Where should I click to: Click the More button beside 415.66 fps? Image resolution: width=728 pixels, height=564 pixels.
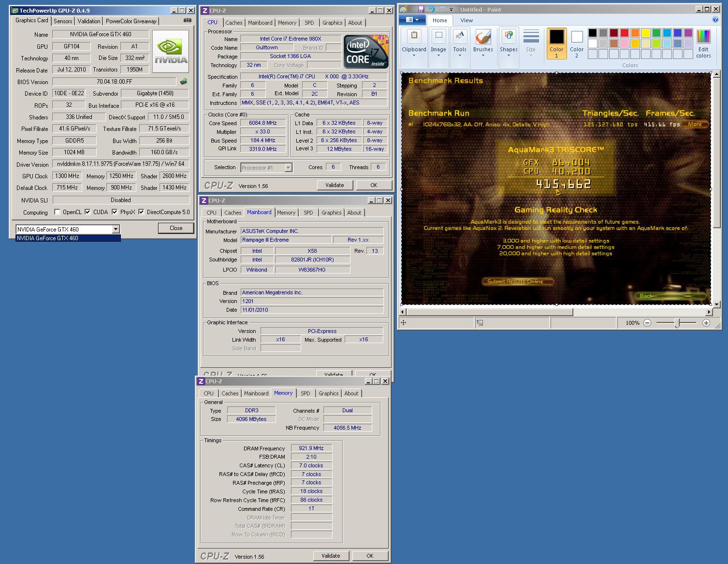695,124
